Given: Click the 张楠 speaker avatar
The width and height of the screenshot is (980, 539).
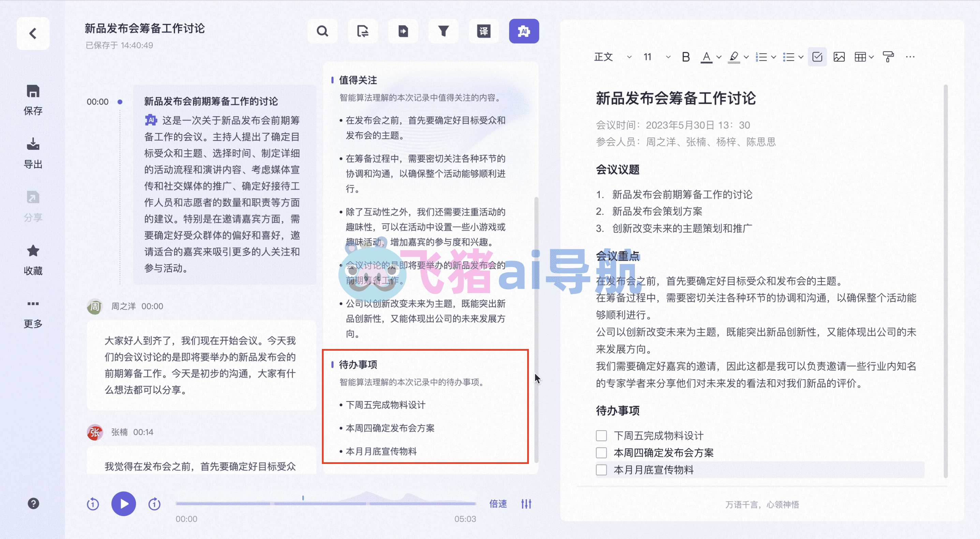Looking at the screenshot, I should click(95, 433).
